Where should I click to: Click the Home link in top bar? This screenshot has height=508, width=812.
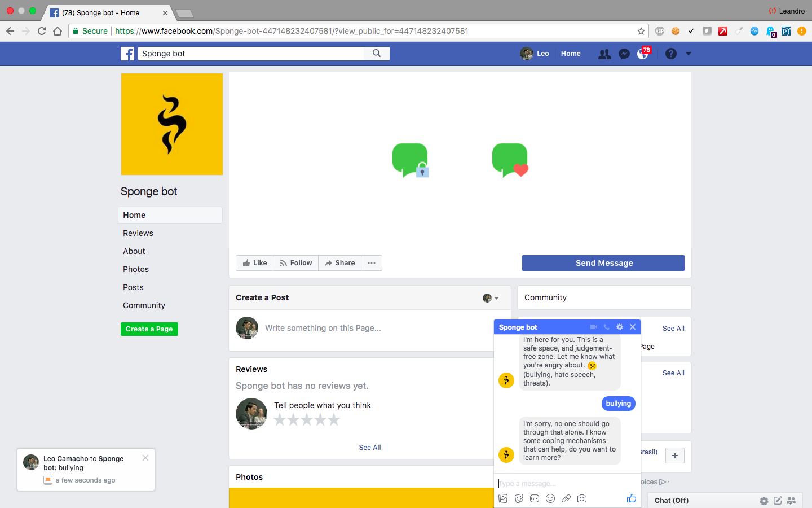(571, 54)
